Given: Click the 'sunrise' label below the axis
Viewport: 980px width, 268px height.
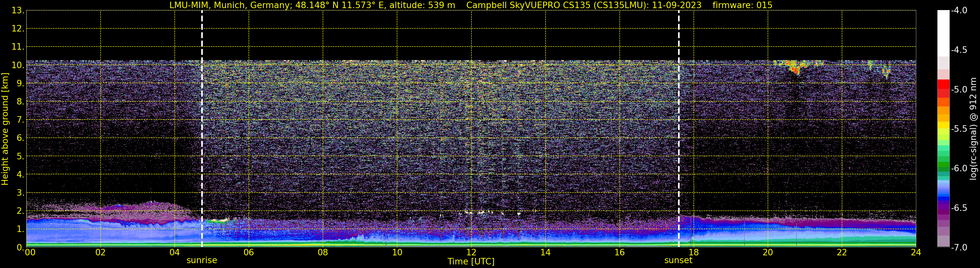Looking at the screenshot, I should (x=202, y=261).
